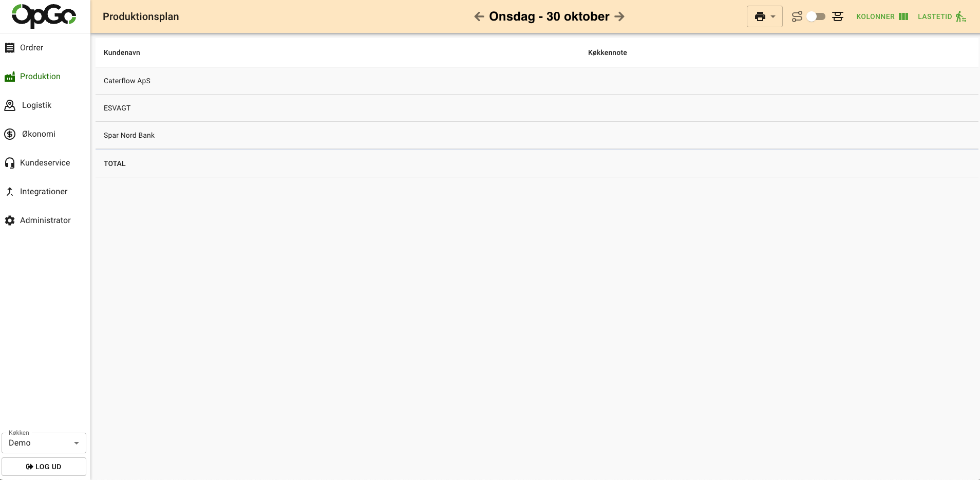
Task: Select the Spar Nord Bank row
Action: tap(537, 135)
